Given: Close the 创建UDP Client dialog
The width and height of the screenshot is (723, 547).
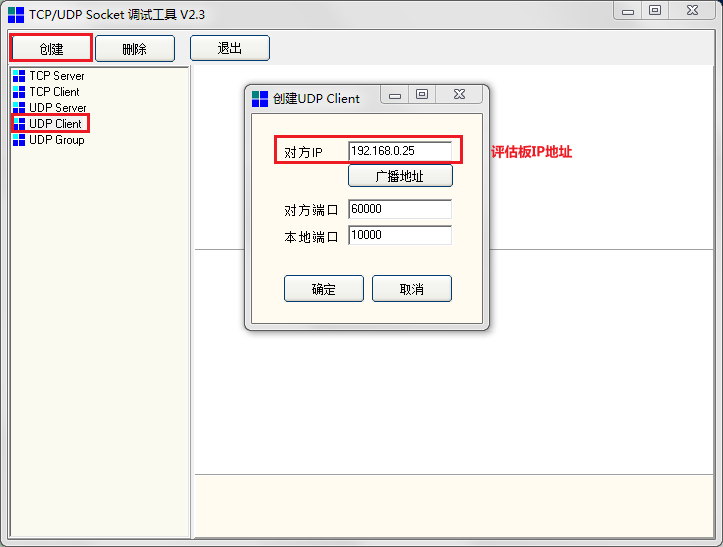Looking at the screenshot, I should pyautogui.click(x=458, y=95).
